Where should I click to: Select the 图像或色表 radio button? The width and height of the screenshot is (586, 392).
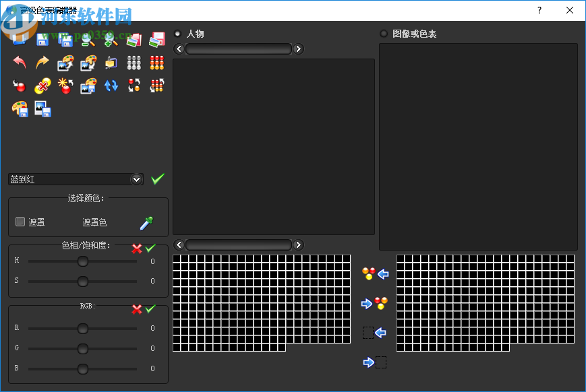[384, 34]
